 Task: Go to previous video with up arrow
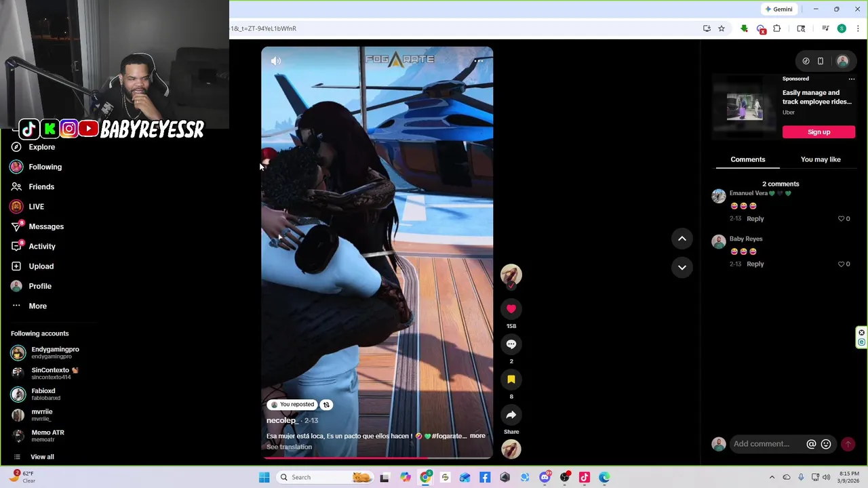pos(682,239)
